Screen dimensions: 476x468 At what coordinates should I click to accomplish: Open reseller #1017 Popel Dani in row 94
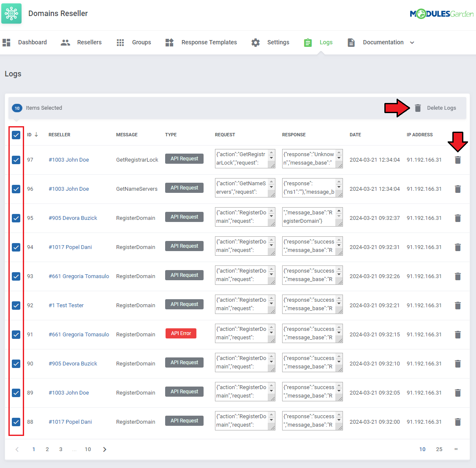70,247
